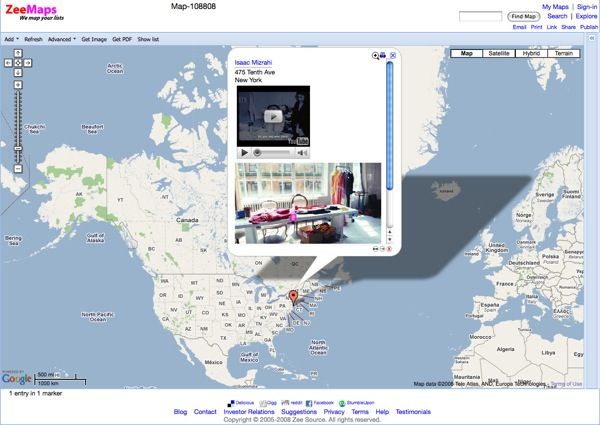Click the blue vertical scrollbar in popup
600x425 pixels.
(x=390, y=126)
